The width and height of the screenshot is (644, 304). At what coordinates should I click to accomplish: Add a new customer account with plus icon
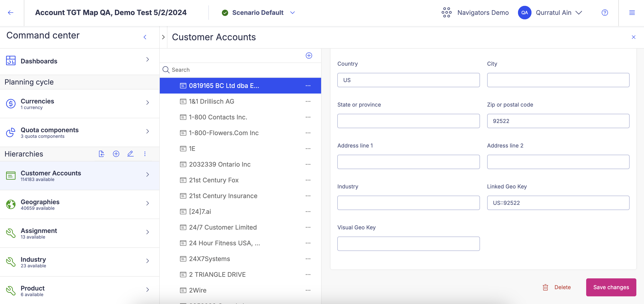point(309,56)
